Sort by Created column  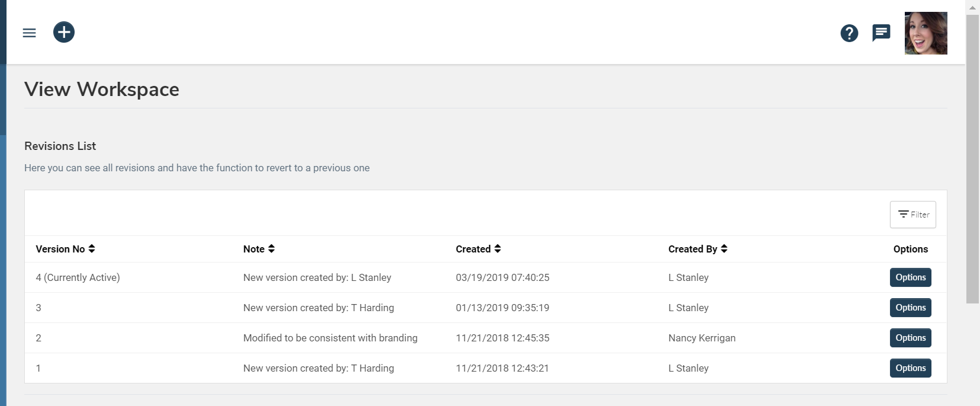(x=478, y=249)
